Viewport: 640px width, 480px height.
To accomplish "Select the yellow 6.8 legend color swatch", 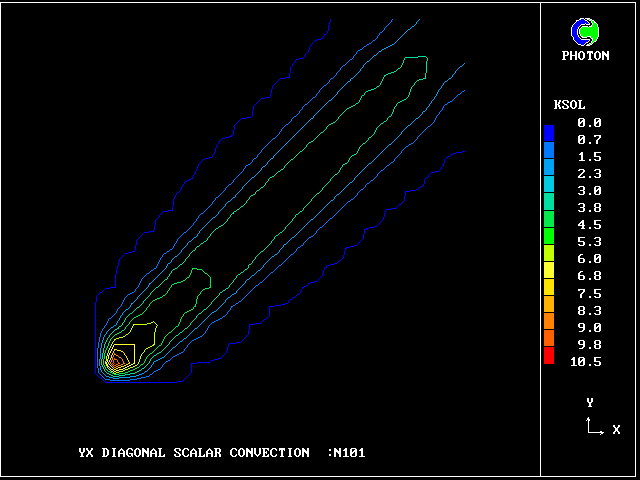I will 548,273.
